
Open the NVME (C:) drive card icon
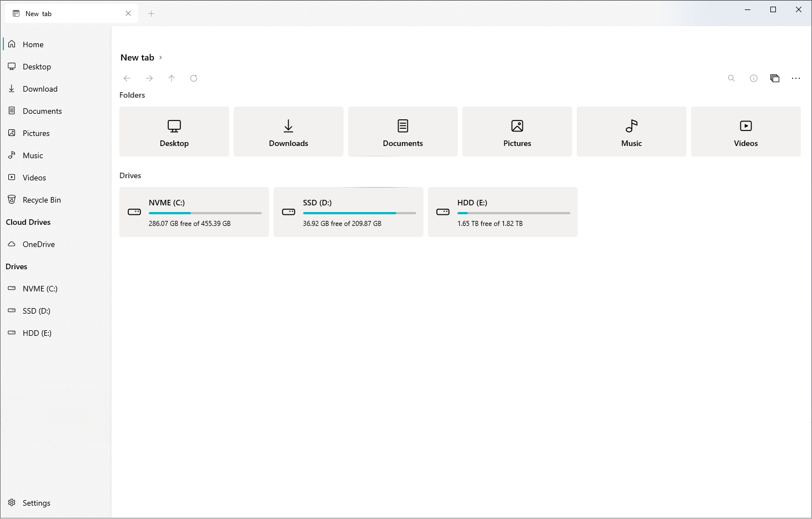[134, 212]
